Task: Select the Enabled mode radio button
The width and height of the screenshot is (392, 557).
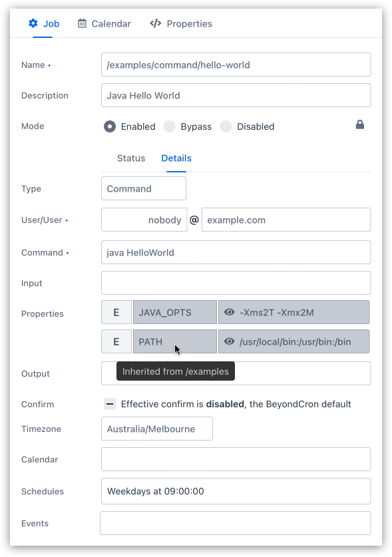Action: pyautogui.click(x=110, y=126)
